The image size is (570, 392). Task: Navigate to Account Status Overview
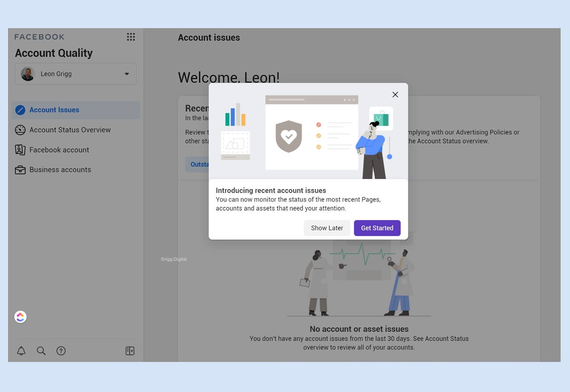coord(70,130)
